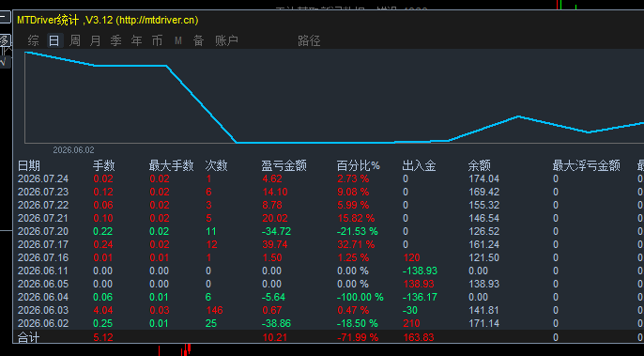
Task: Select the 2026.07.16 date row
Action: [43, 257]
